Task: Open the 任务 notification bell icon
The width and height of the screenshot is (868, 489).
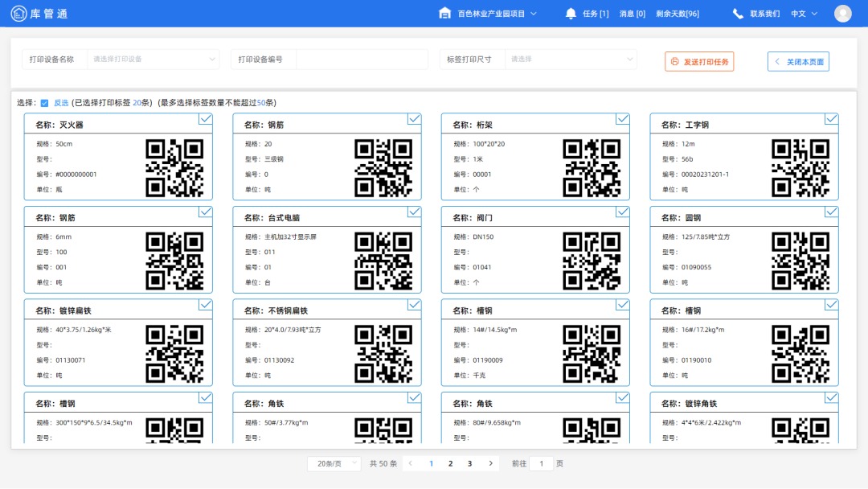Action: pos(571,13)
